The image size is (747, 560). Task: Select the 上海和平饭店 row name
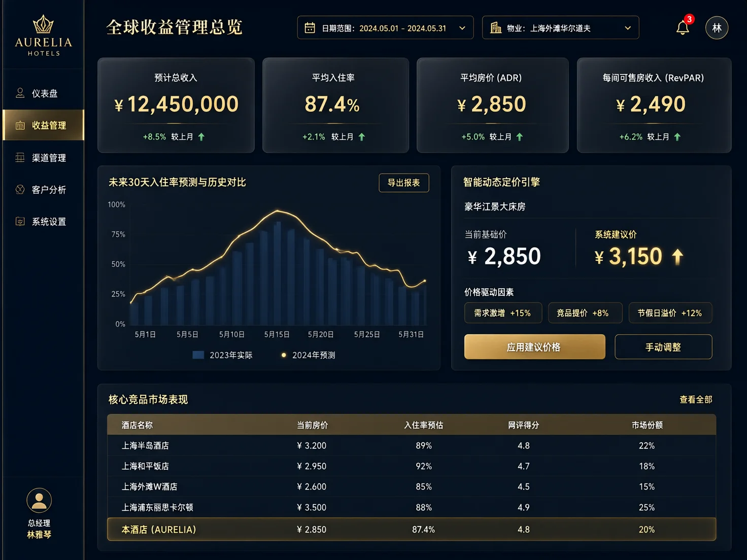(145, 466)
